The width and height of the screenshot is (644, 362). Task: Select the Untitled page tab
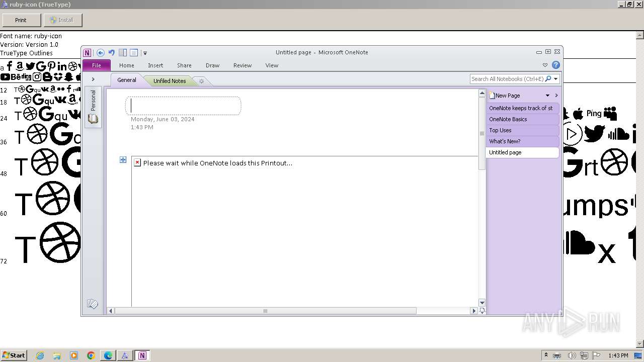(x=522, y=152)
